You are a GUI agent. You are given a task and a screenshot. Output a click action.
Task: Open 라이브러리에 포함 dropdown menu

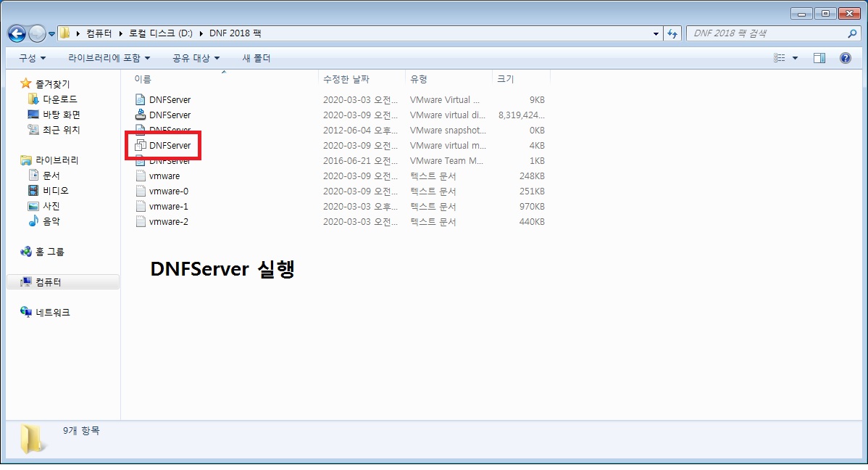(109, 58)
